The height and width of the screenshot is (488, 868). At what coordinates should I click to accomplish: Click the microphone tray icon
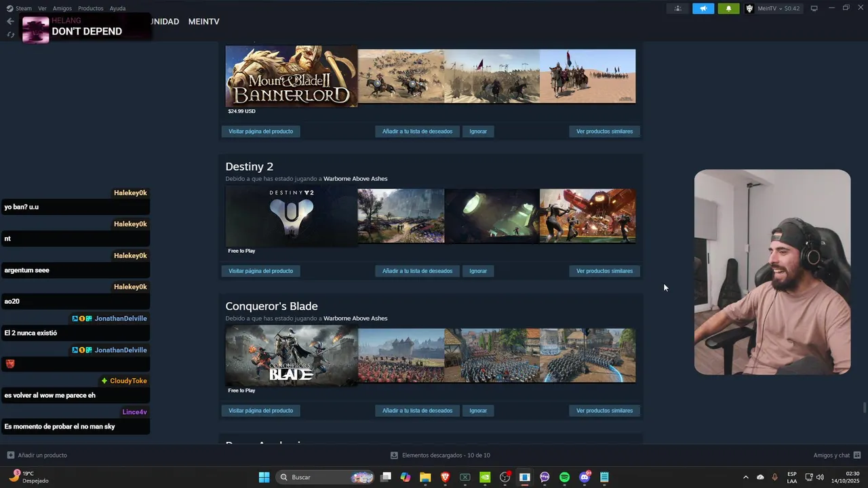tap(775, 477)
